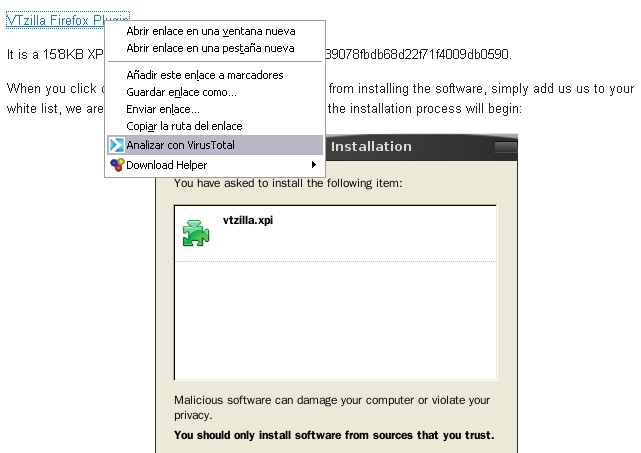Click 'You should only install software' text
Screen dimensions: 641x453
(x=334, y=435)
